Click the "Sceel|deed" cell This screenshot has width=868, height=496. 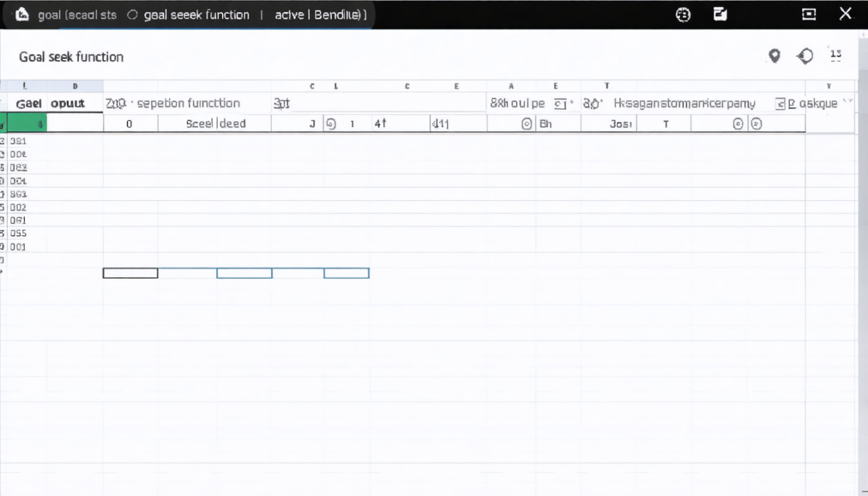(215, 124)
